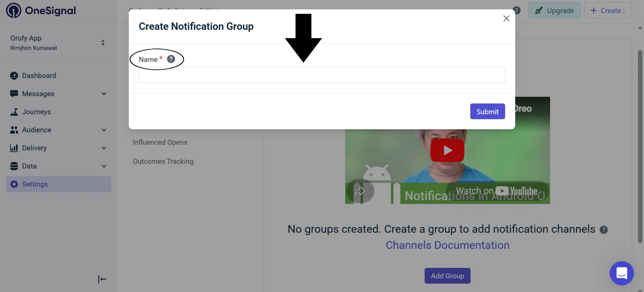Select Outcomes Tracking settings section
This screenshot has width=644, height=292.
(163, 162)
